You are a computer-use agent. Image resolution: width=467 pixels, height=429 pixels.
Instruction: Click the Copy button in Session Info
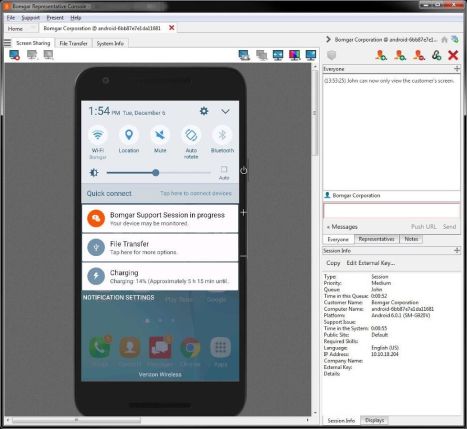coord(333,263)
